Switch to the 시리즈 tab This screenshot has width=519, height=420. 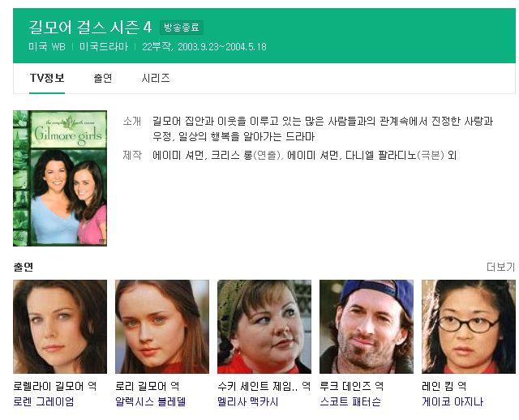point(156,78)
